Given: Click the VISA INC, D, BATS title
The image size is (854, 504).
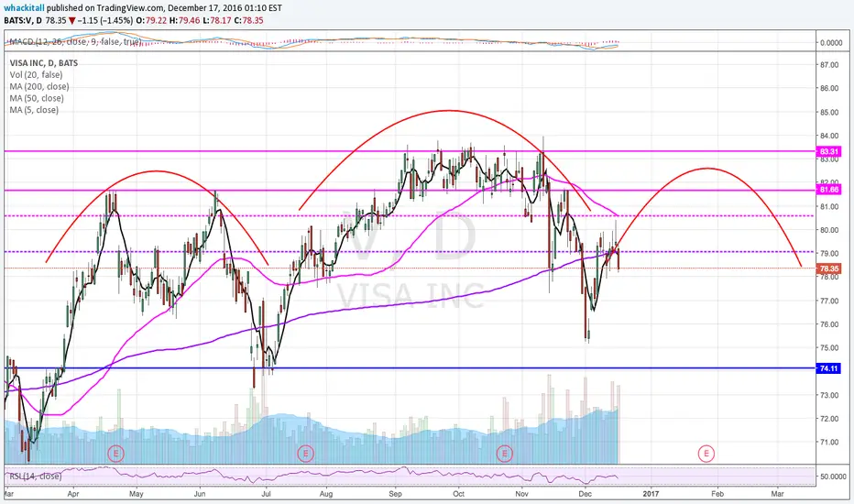Looking at the screenshot, I should [x=44, y=63].
